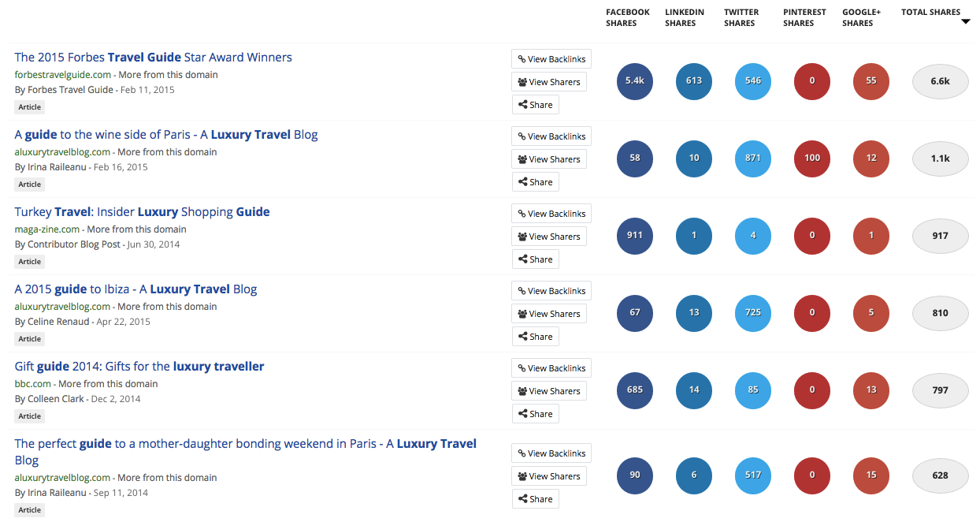The width and height of the screenshot is (980, 522).
Task: Click the Twitter circle showing 4 for Turkey Travel
Action: pyautogui.click(x=753, y=236)
